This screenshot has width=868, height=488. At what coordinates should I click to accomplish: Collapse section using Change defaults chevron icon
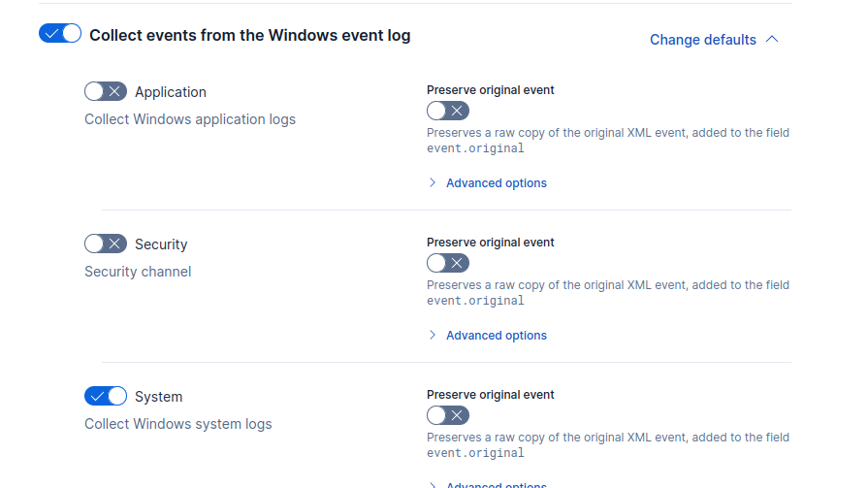click(772, 40)
